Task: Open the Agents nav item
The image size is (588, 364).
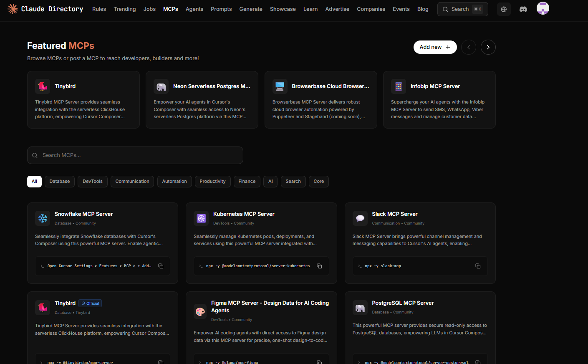Action: [194, 9]
